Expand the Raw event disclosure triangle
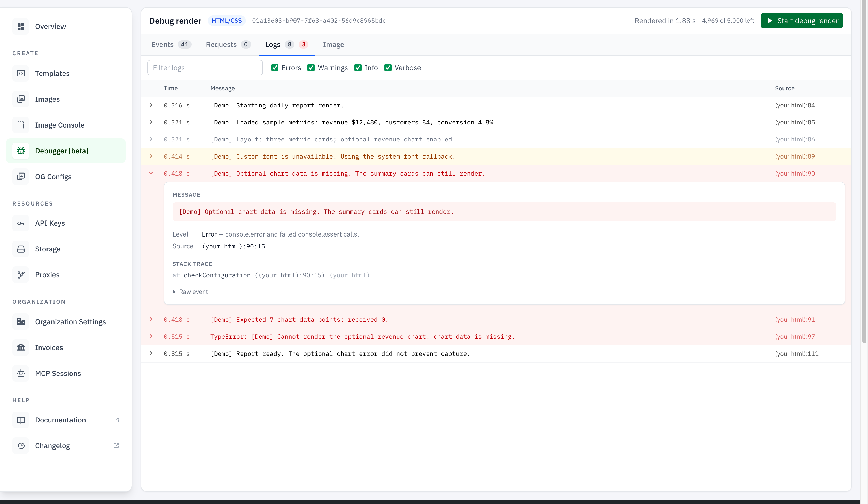The width and height of the screenshot is (868, 504). [x=174, y=292]
